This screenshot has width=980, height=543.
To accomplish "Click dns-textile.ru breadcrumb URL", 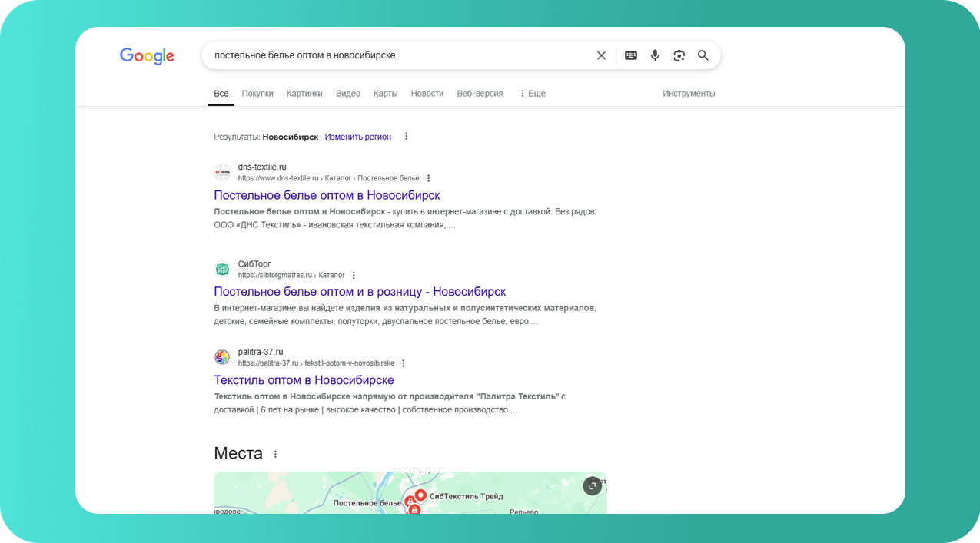I will 329,178.
